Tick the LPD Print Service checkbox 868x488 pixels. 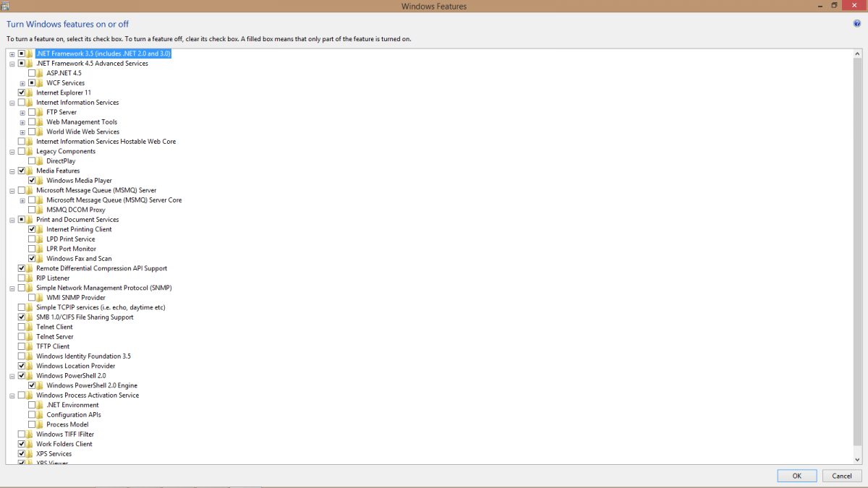coord(32,239)
